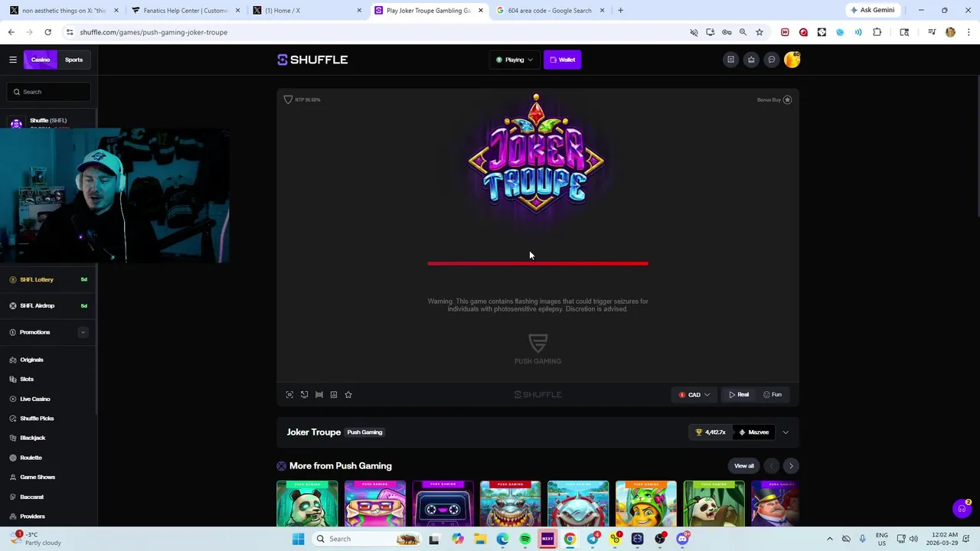Select the Casino mode toggle
The height and width of the screenshot is (551, 980).
41,60
